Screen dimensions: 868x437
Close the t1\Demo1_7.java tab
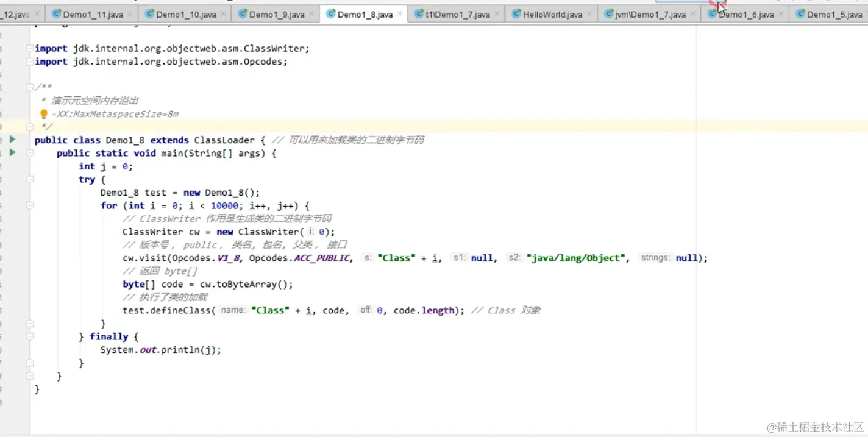(x=497, y=14)
